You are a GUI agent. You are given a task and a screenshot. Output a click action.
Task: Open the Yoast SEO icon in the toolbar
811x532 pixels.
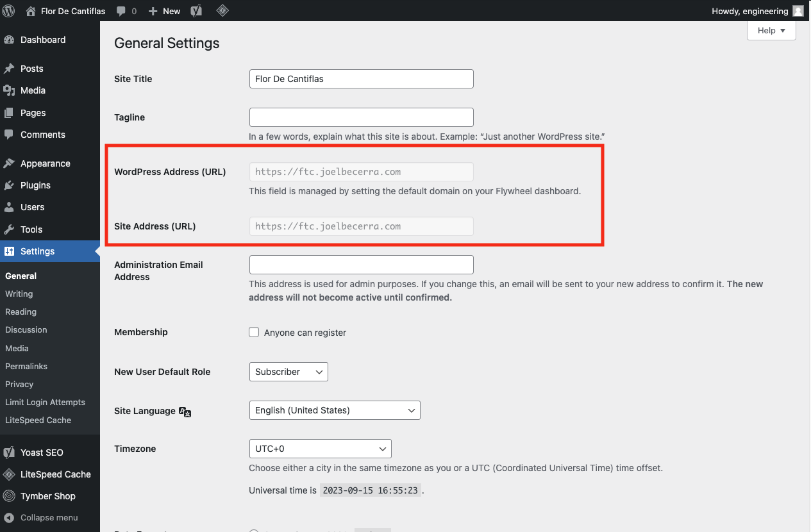point(196,10)
